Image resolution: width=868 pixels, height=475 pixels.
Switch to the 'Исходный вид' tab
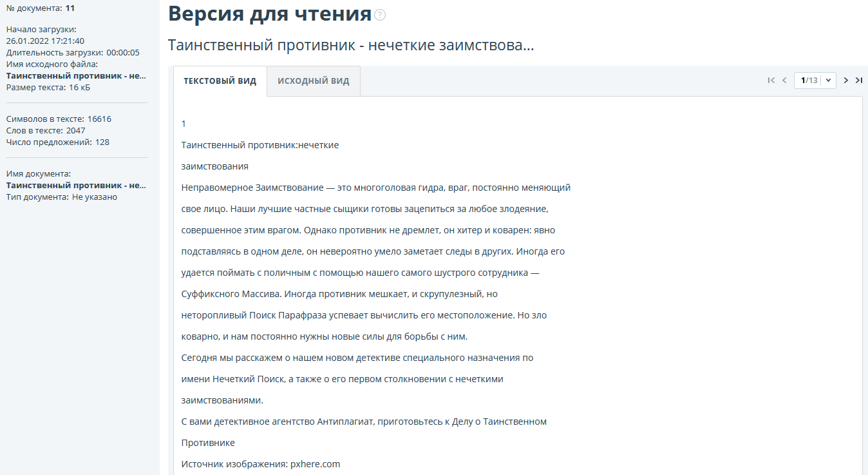pyautogui.click(x=314, y=81)
